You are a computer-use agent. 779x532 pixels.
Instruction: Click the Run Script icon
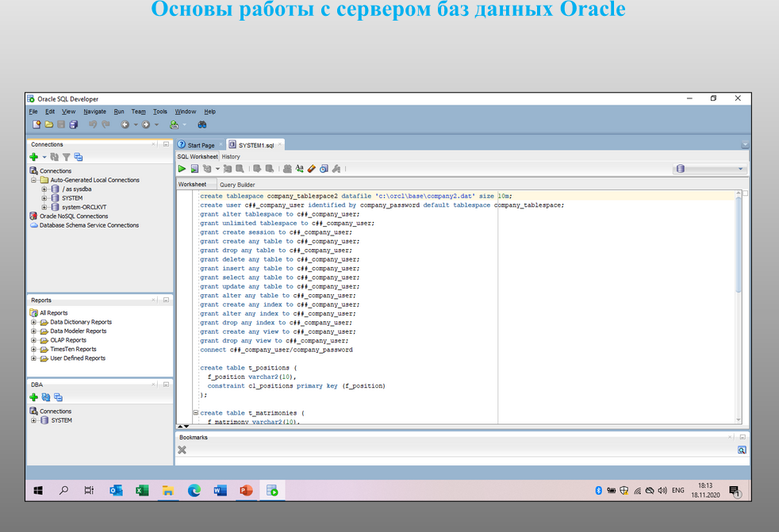click(195, 169)
